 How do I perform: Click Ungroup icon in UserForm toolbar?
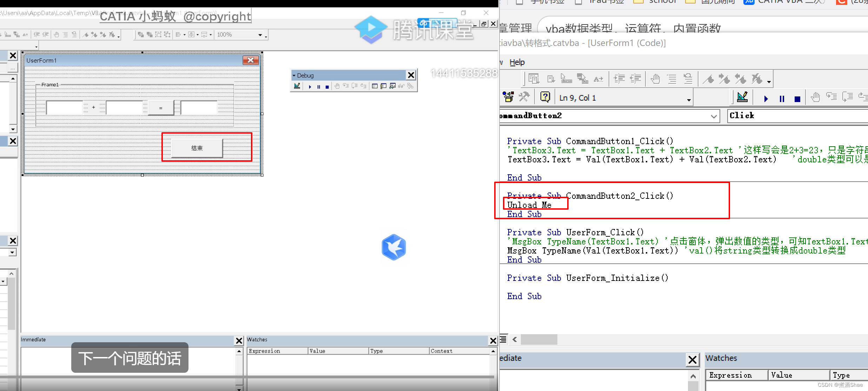pyautogui.click(x=167, y=34)
